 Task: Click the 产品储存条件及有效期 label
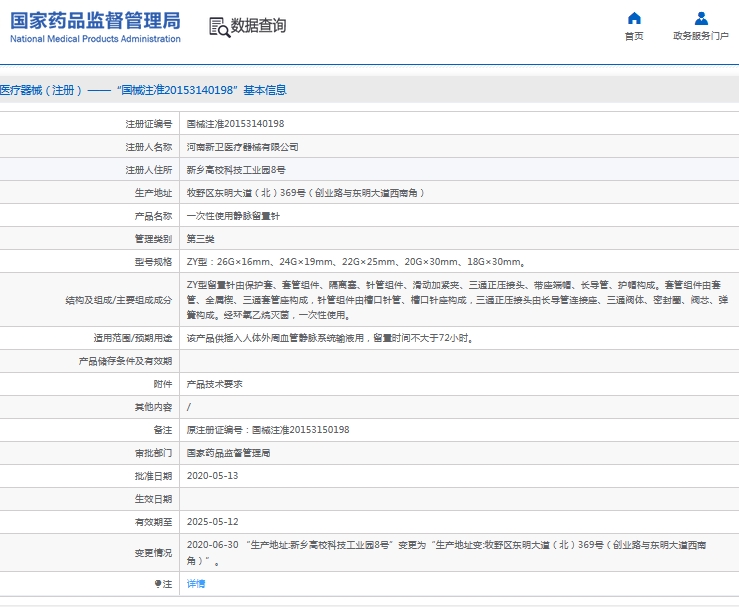tap(125, 361)
